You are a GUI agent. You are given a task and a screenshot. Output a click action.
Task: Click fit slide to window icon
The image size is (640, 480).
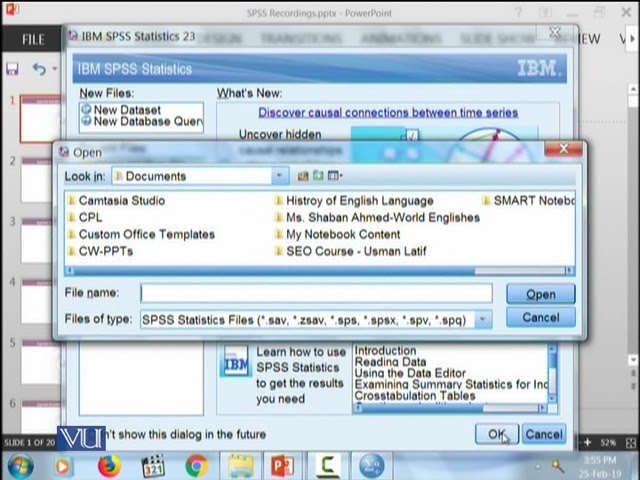pos(630,442)
